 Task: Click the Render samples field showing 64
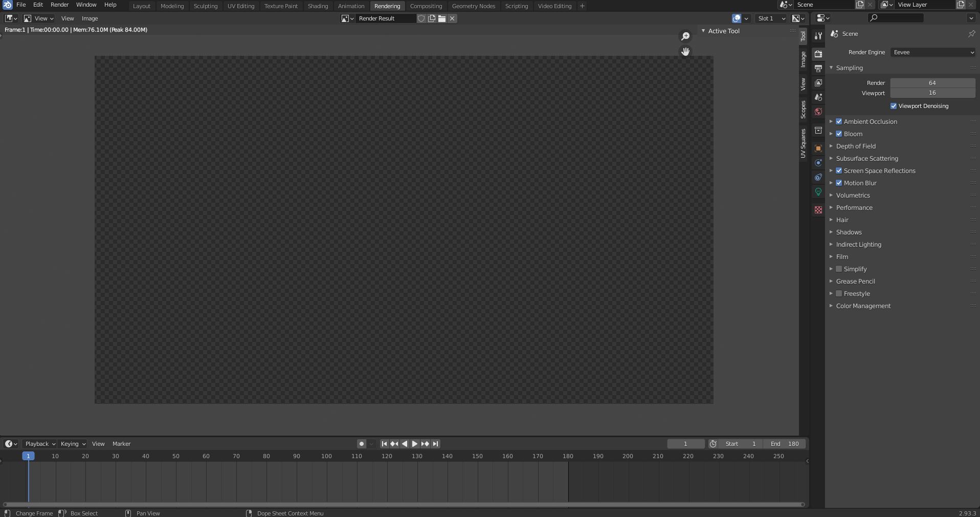pyautogui.click(x=932, y=83)
